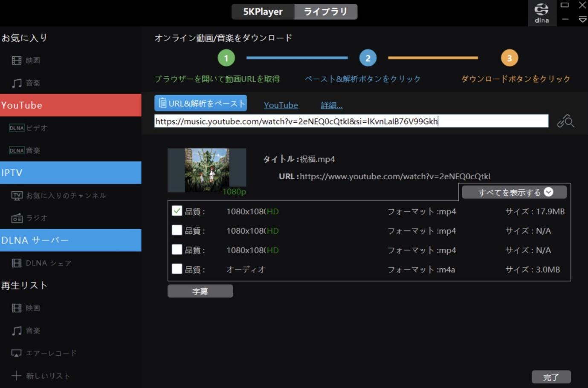Image resolution: width=588 pixels, height=388 pixels.
Task: Check the オーディオ m4a checkbox
Action: [x=177, y=269]
